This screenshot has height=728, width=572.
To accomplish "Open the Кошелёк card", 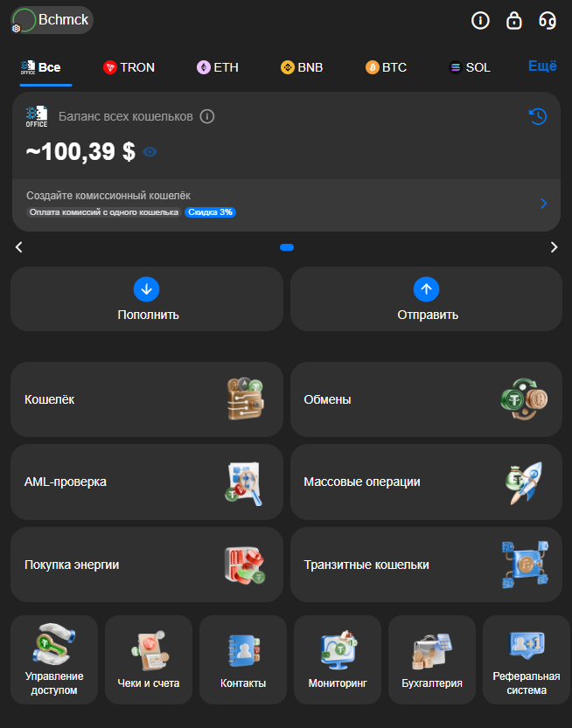I will [147, 399].
